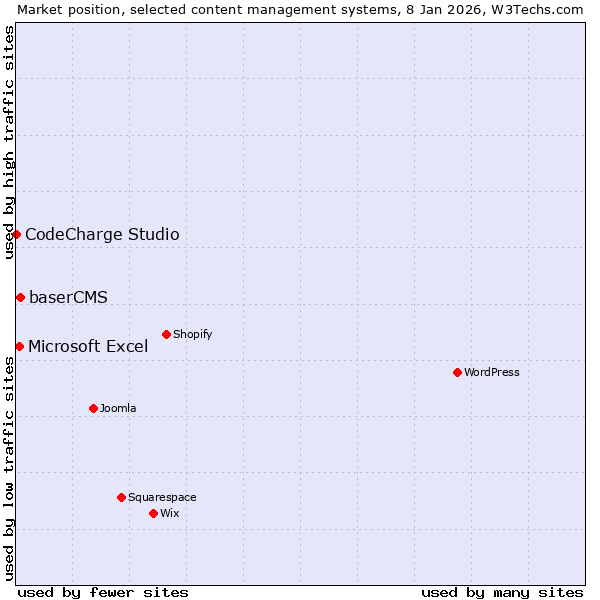Click the red Wix data point
This screenshot has width=600, height=600.
(153, 514)
